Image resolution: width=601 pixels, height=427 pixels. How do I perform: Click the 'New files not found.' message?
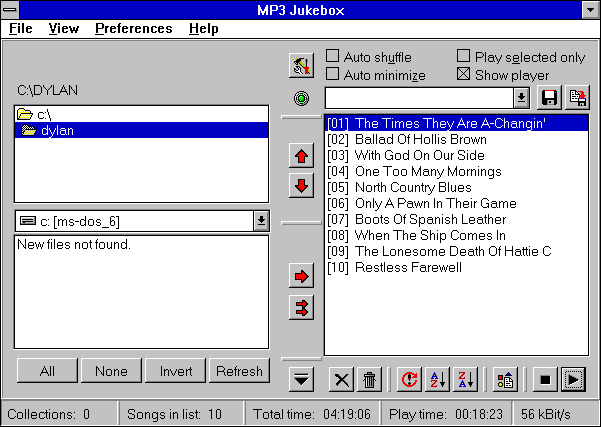click(x=74, y=244)
